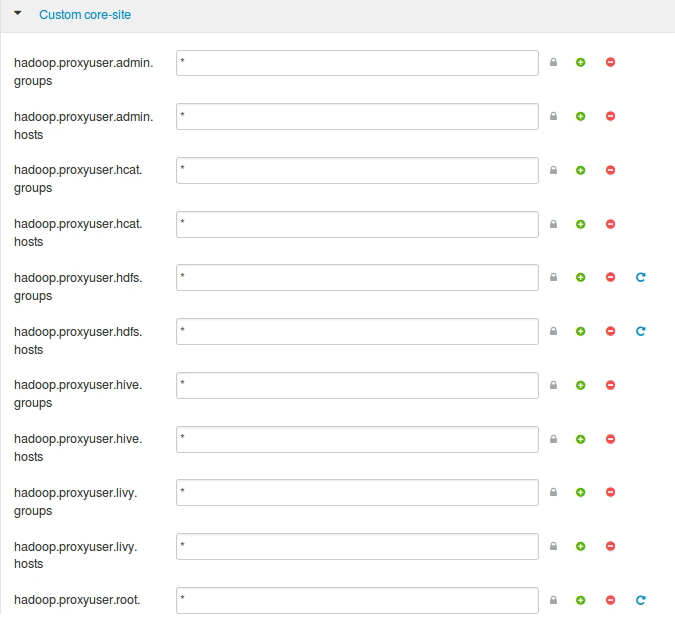
Task: Lock hadoop.proxyuser.hive.groups property
Action: pos(554,385)
